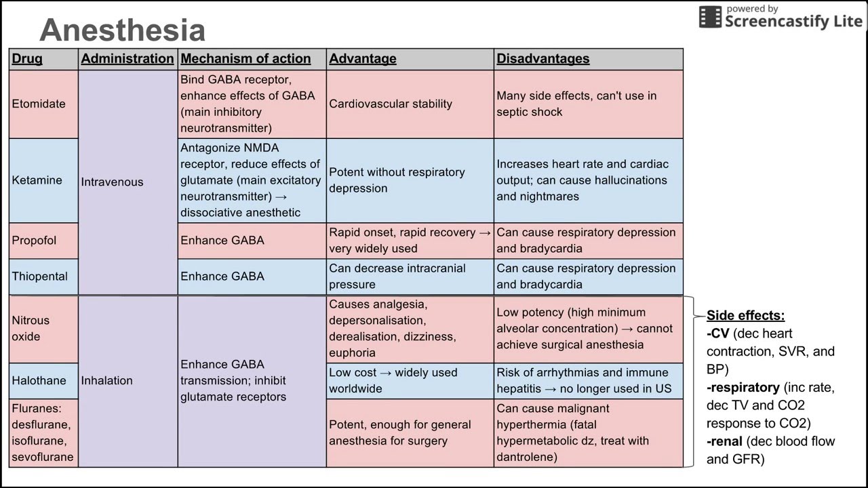Click the underlined Side effects heading

[745, 316]
